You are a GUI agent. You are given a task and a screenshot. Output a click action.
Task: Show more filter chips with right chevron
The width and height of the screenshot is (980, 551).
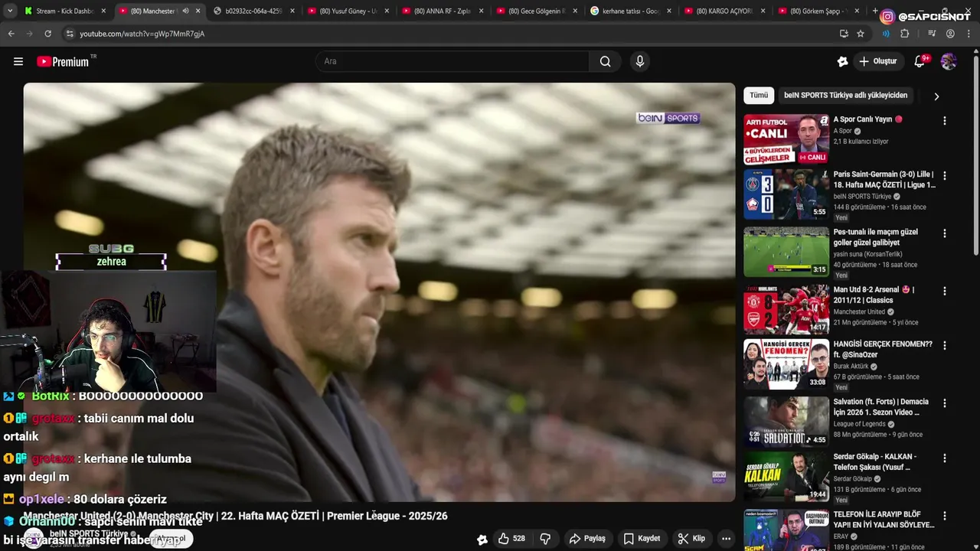[x=936, y=96]
